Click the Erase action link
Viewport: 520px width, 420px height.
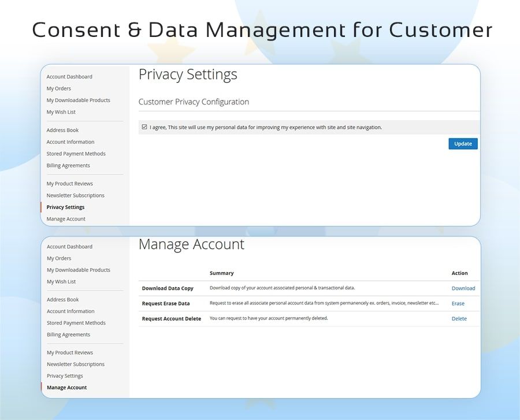(x=458, y=303)
